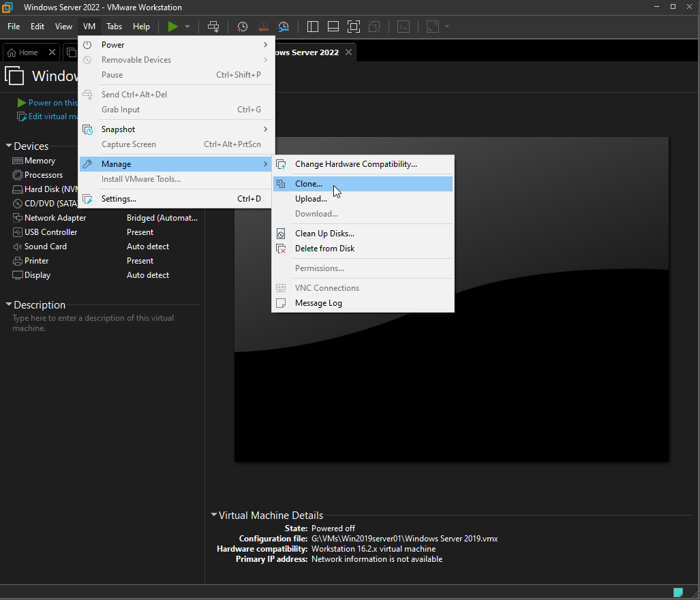700x600 pixels.
Task: Click the Change Hardware Compatibility icon
Action: (281, 164)
